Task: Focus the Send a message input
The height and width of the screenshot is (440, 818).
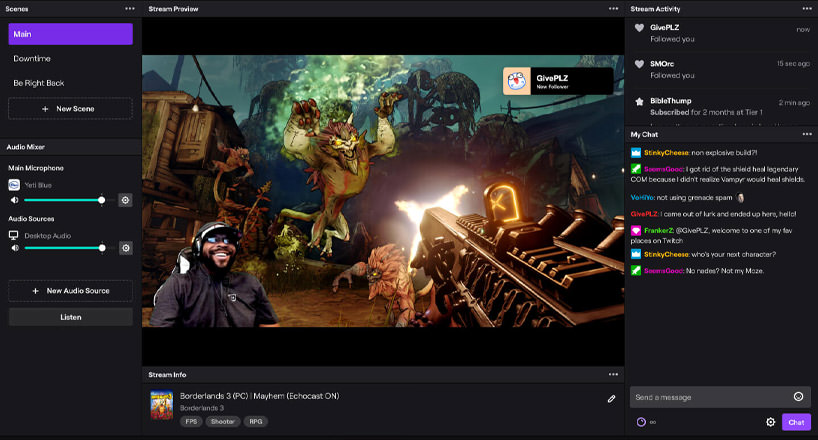Action: pyautogui.click(x=720, y=397)
